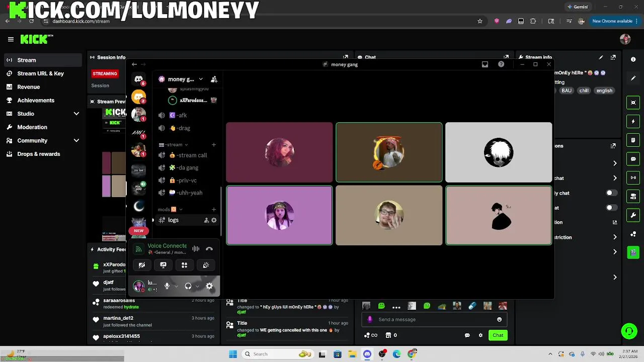Click the Kick profile avatar top right
The height and width of the screenshot is (362, 644).
tap(625, 39)
